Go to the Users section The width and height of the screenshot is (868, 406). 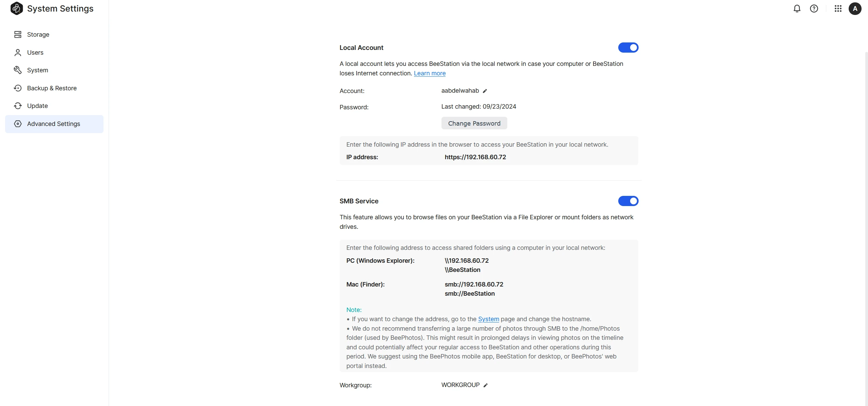pyautogui.click(x=35, y=53)
